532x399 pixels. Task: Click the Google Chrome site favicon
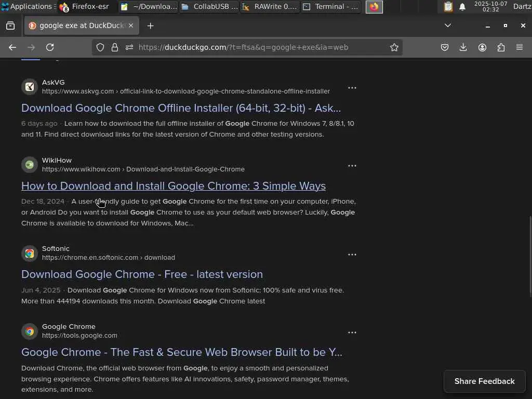click(x=30, y=331)
